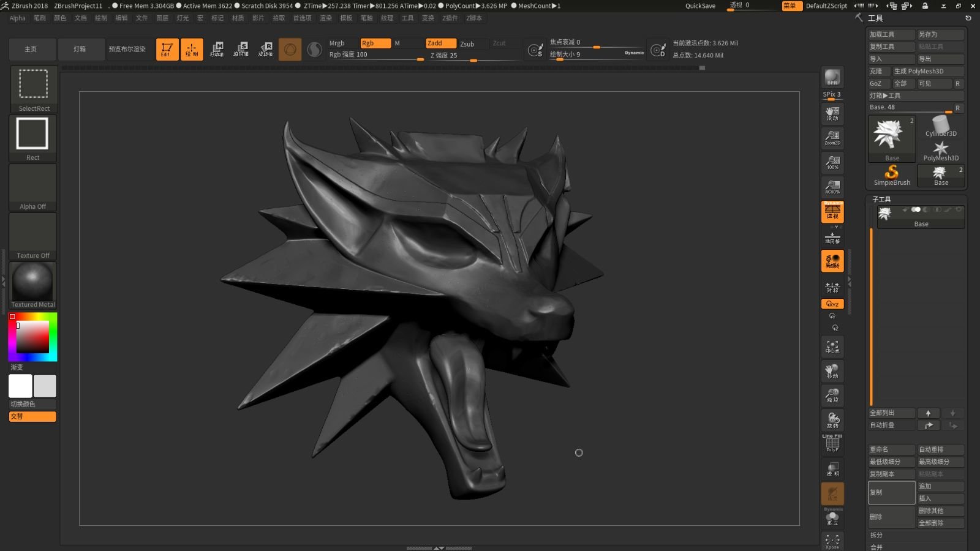
Task: Toggle PolyF Line Fill display
Action: pos(832,444)
